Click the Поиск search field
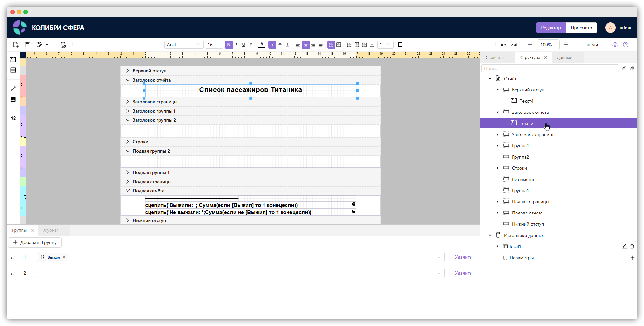644x326 pixels. click(550, 68)
